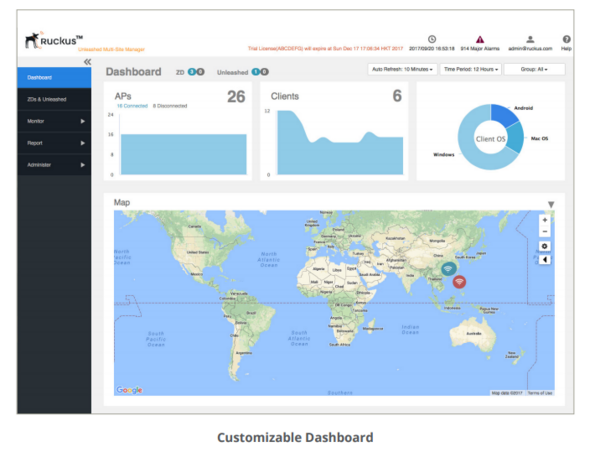The height and width of the screenshot is (452, 600).
Task: Click the trial license expiry notice
Action: click(x=325, y=49)
